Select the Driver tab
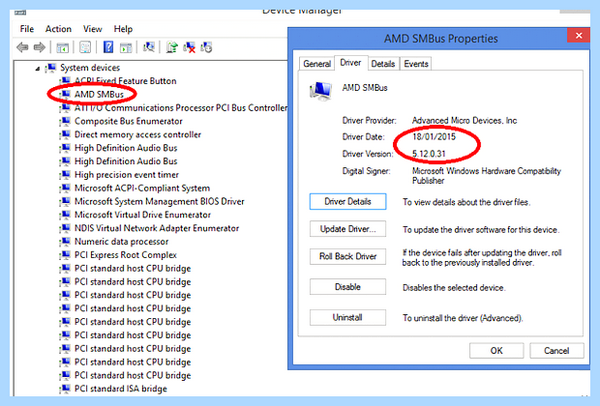The width and height of the screenshot is (600, 406). 351,63
